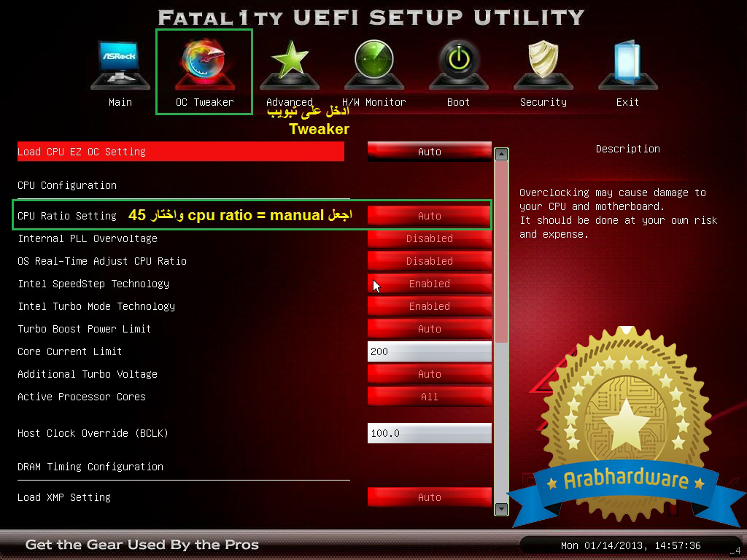Select the Host Clock Override (BCLK) label

click(x=93, y=433)
